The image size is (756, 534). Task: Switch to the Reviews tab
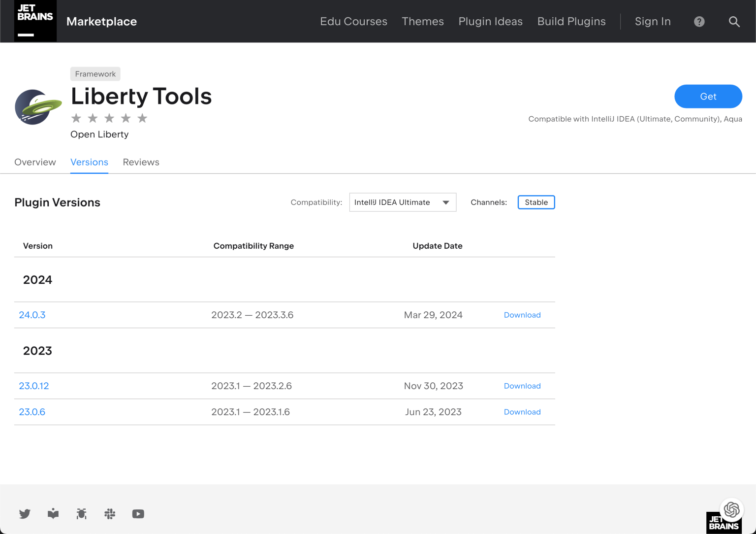tap(141, 162)
